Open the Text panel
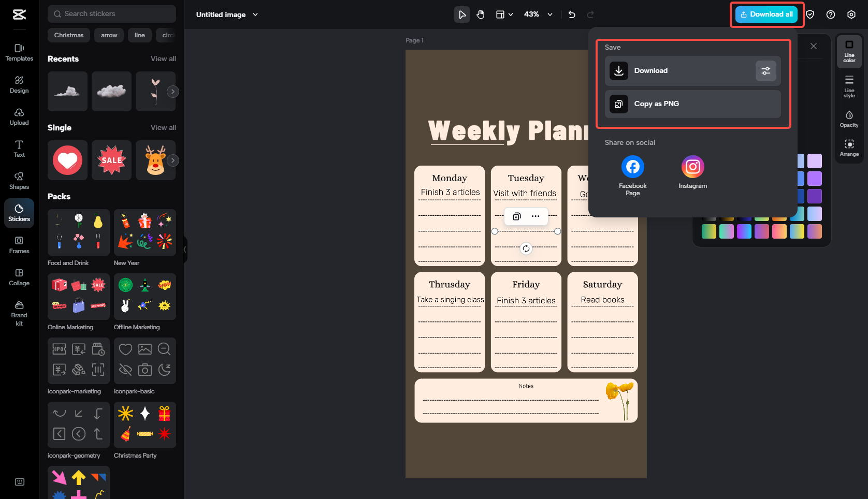The image size is (868, 499). tap(19, 149)
